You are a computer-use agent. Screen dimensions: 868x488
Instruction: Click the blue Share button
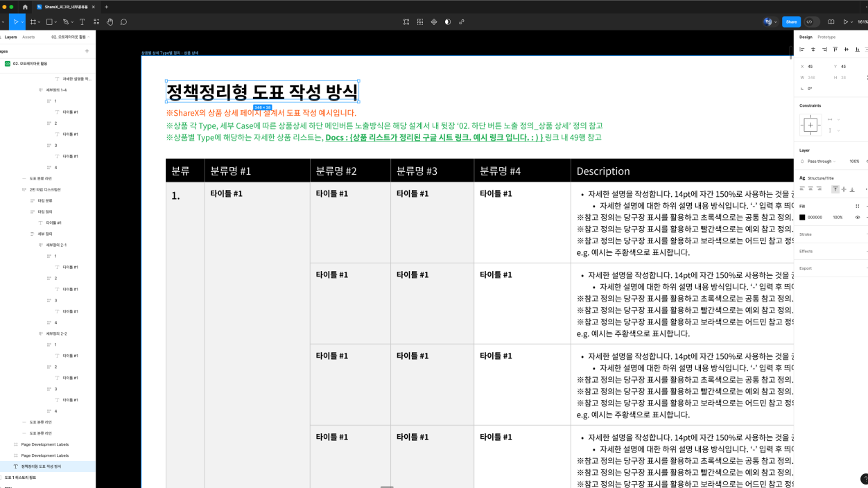791,22
